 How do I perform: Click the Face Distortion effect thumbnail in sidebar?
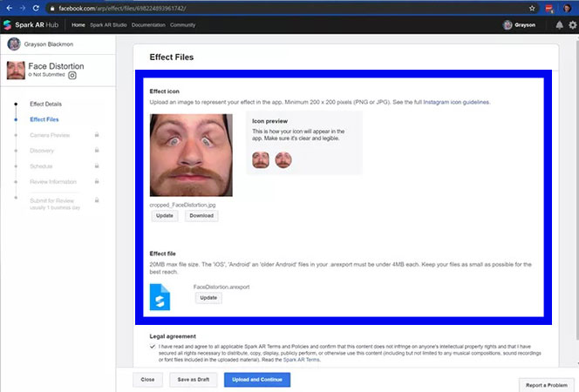click(16, 70)
